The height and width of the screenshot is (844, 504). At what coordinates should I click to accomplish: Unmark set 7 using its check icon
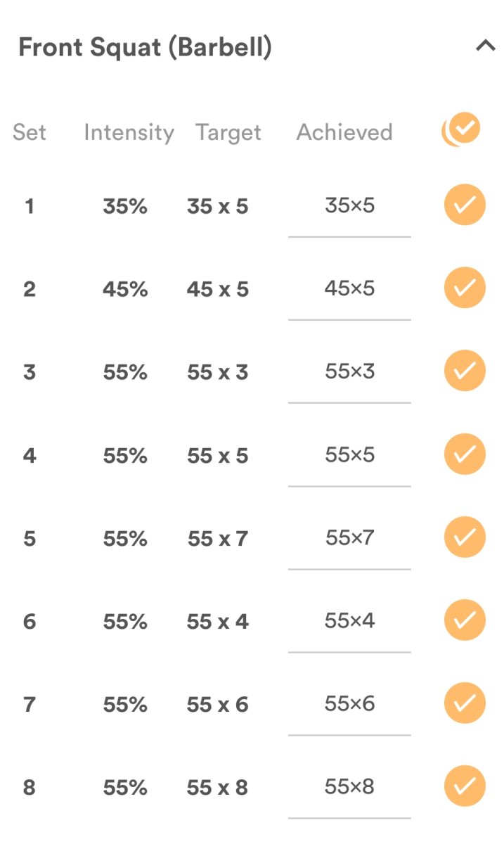(465, 703)
